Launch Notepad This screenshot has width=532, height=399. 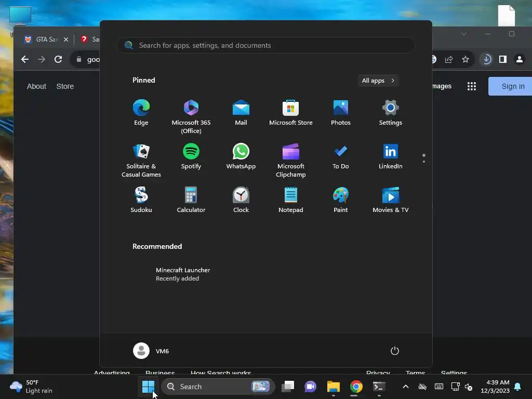291,200
